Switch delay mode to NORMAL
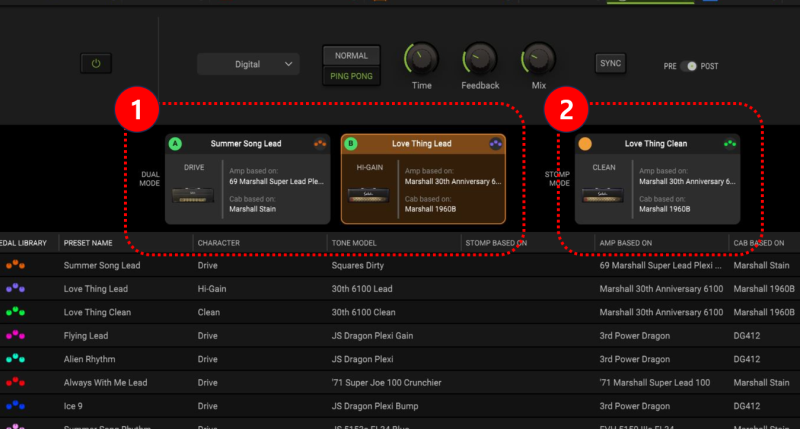Viewport: 800px width, 429px height. [x=351, y=55]
